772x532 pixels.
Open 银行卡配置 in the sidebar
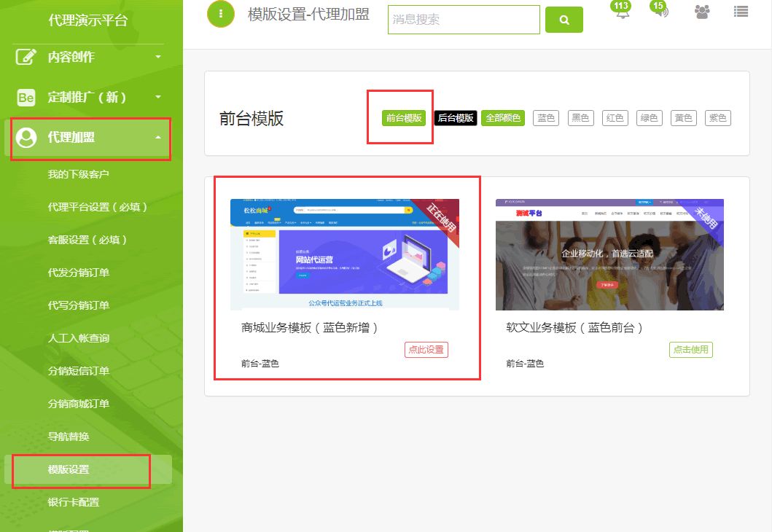point(73,502)
